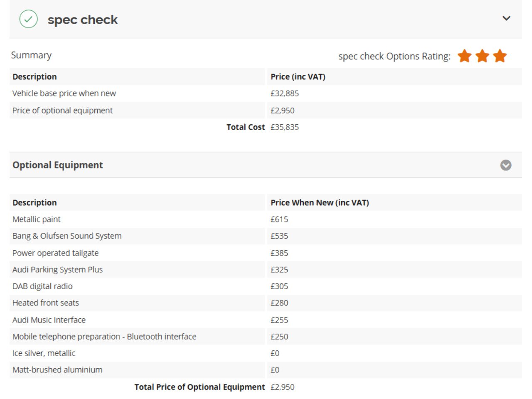Click the Vehicle base price when new row
Image resolution: width=532 pixels, height=399 pixels.
266,94
